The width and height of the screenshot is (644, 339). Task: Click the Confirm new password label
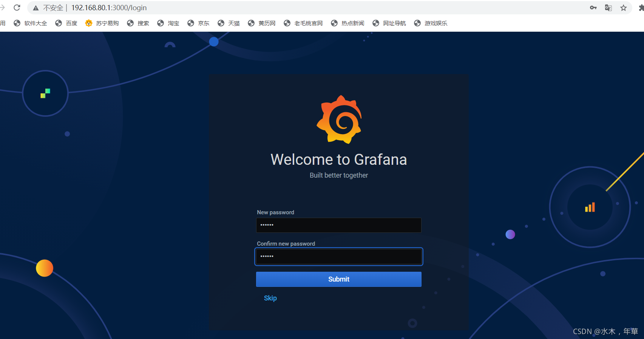pos(286,244)
